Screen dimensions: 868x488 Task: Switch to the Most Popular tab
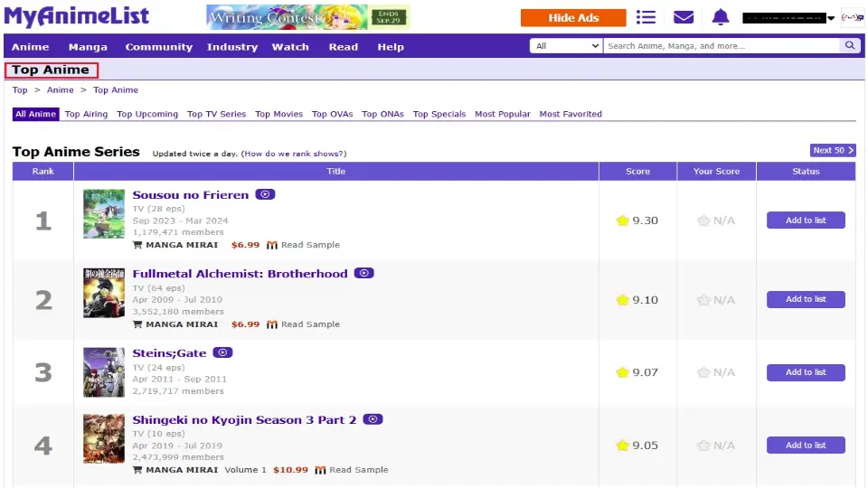point(503,114)
